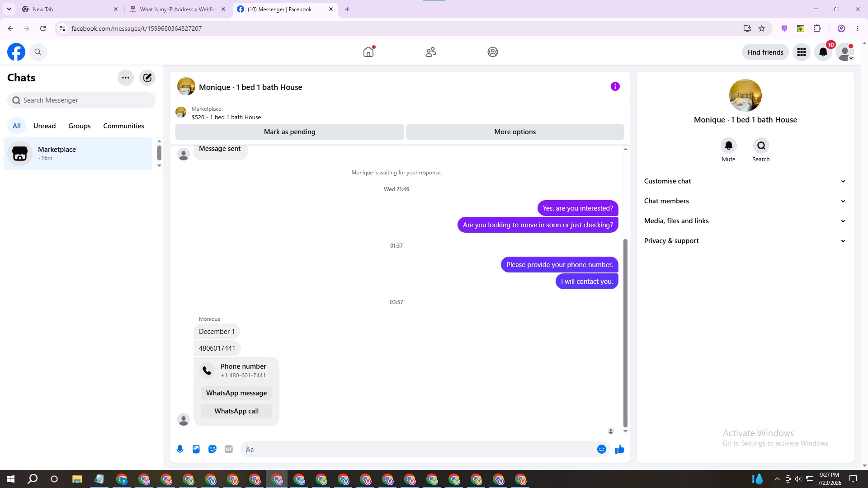Open the Friends icon in top navigation
This screenshot has width=868, height=488.
click(431, 52)
